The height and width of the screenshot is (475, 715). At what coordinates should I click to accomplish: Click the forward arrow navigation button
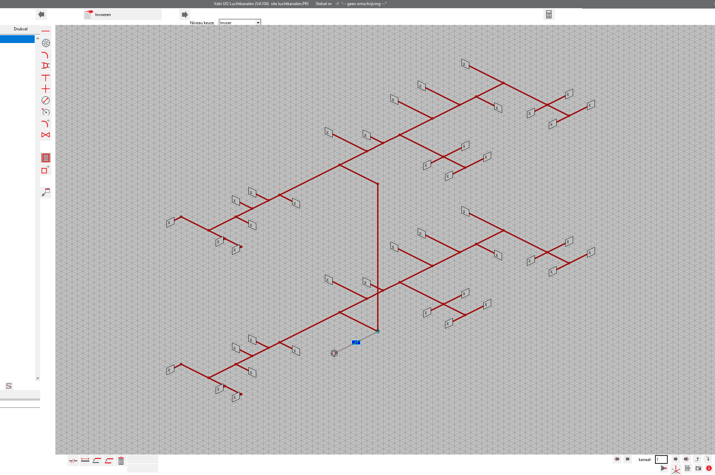tap(184, 15)
